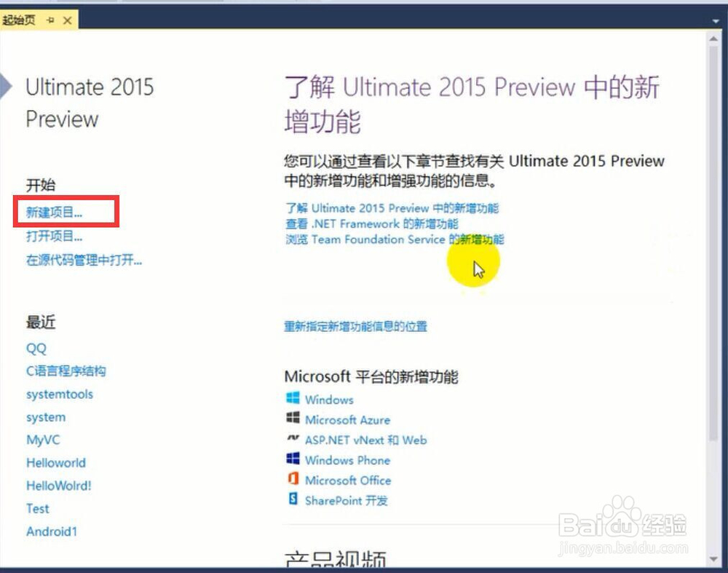Open the Microsoft Office link
Screen dimensions: 728x573
(x=348, y=481)
